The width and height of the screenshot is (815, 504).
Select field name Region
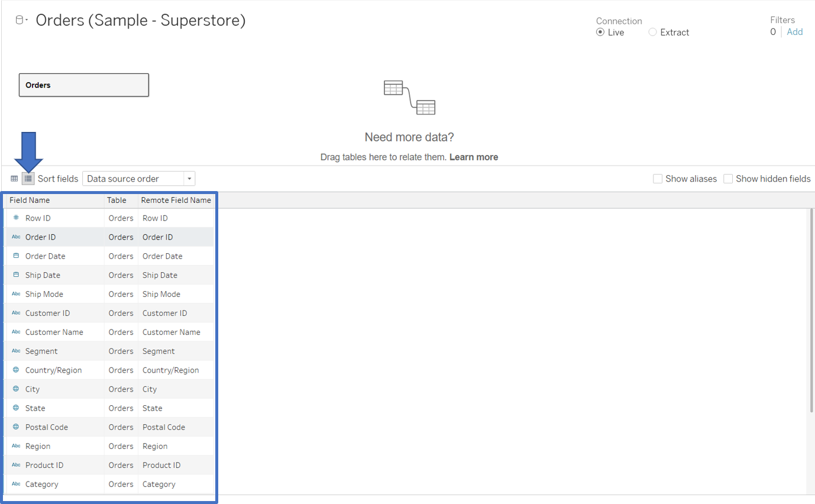(38, 446)
